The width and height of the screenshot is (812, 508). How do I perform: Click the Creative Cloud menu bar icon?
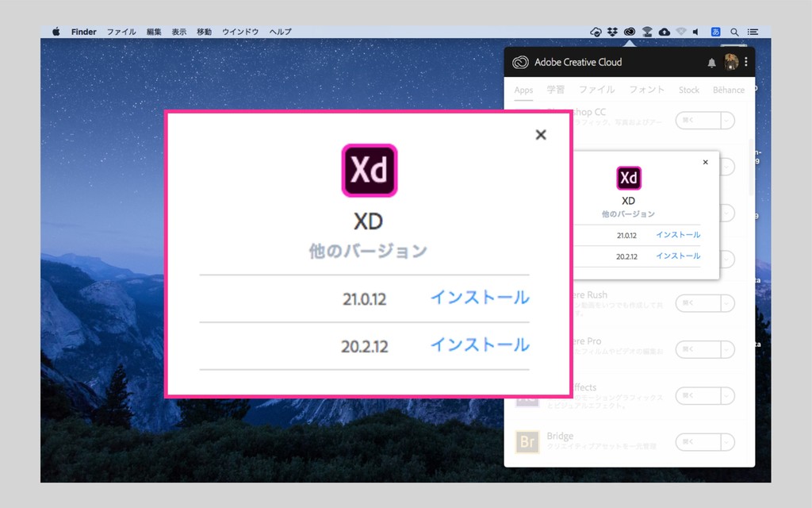tap(630, 32)
